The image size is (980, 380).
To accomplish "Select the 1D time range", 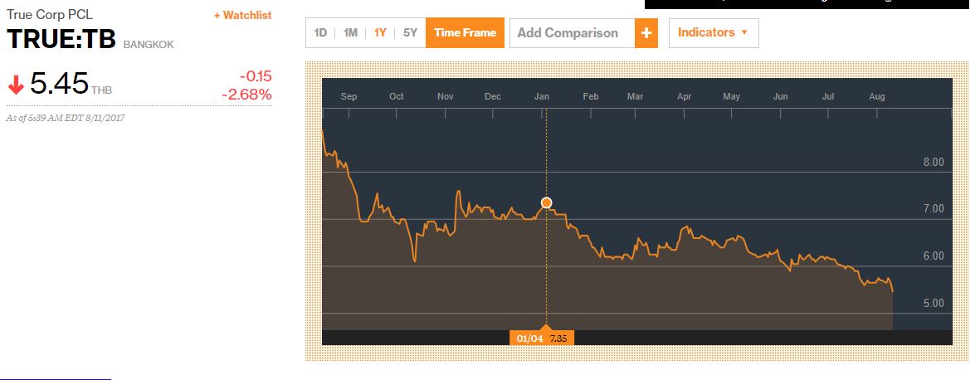I will tap(320, 33).
